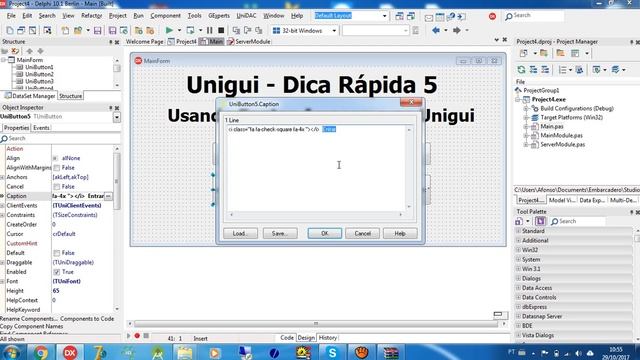This screenshot has height=360, width=640.
Task: Open the UniDAC menu
Action: point(246,16)
